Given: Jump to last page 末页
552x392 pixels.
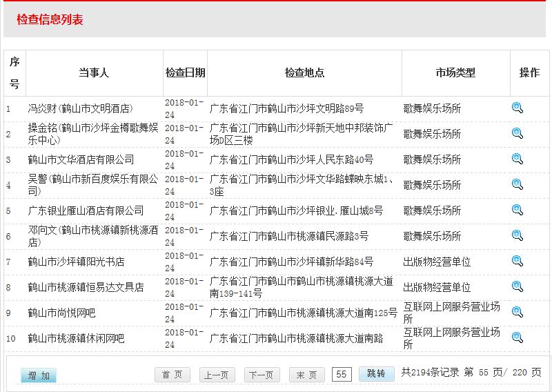Looking at the screenshot, I should [306, 375].
